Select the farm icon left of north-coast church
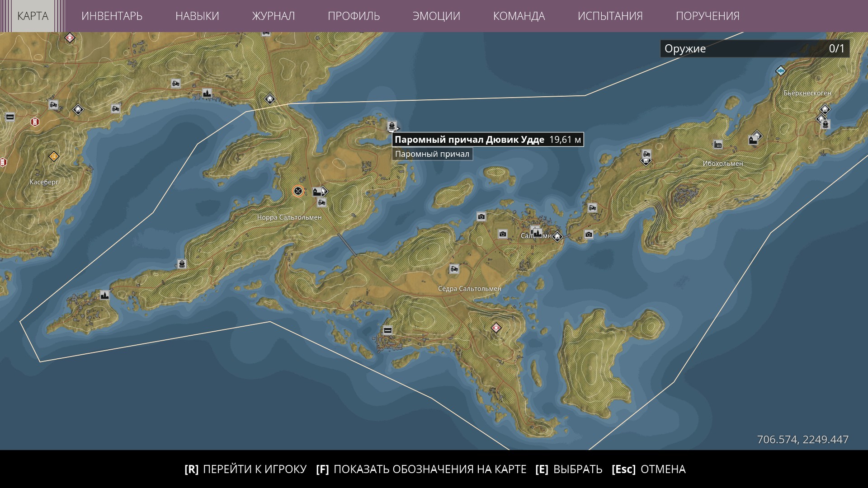Viewport: 868px width, 488px height. (x=175, y=83)
